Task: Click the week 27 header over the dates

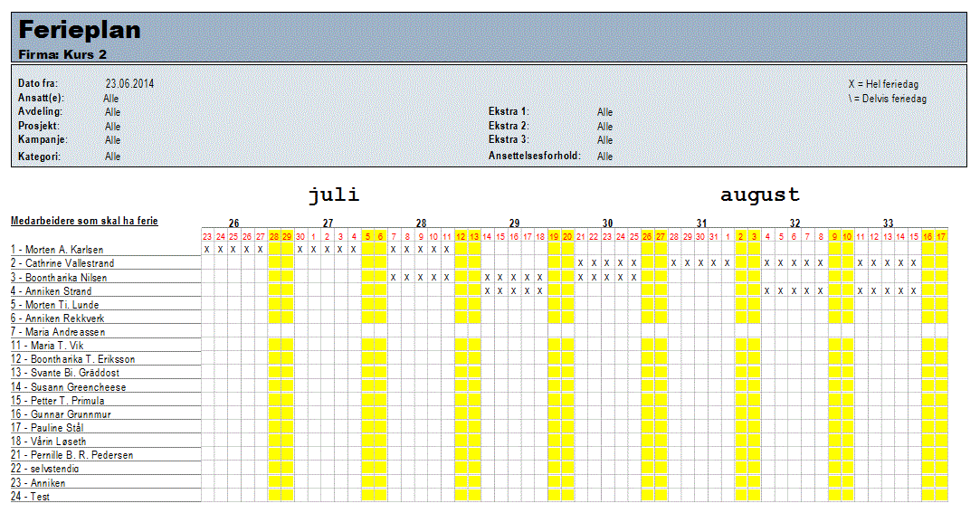Action: 328,223
